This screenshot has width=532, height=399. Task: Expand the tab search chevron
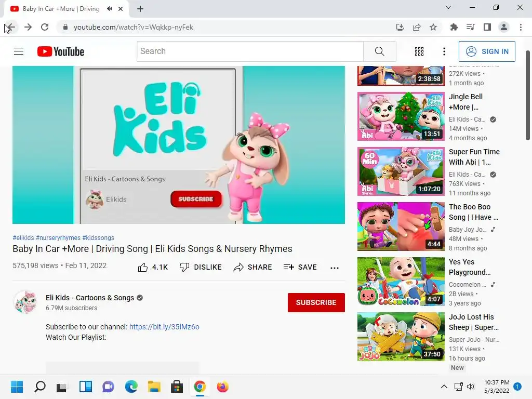[448, 7]
